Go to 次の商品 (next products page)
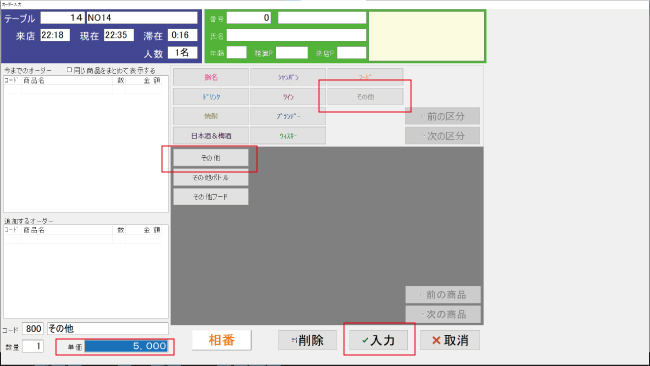The image size is (650, 366). (443, 314)
